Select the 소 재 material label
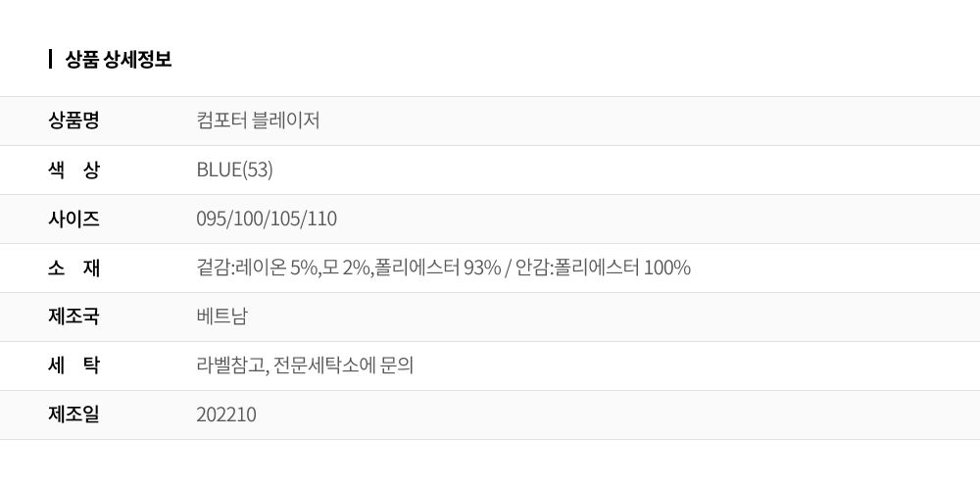The image size is (980, 488). click(73, 268)
